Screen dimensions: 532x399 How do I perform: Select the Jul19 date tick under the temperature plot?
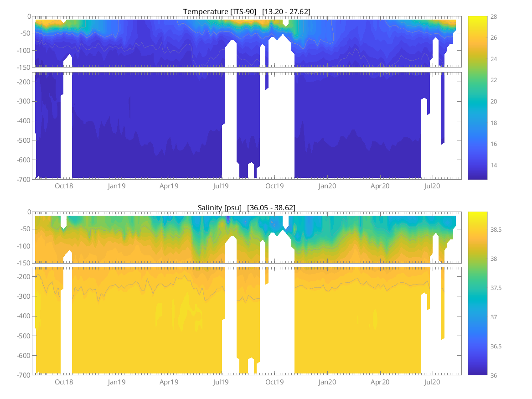(221, 186)
